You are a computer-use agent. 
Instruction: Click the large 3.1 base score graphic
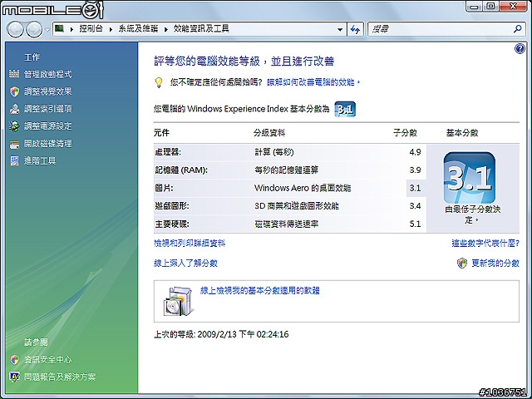[x=469, y=178]
